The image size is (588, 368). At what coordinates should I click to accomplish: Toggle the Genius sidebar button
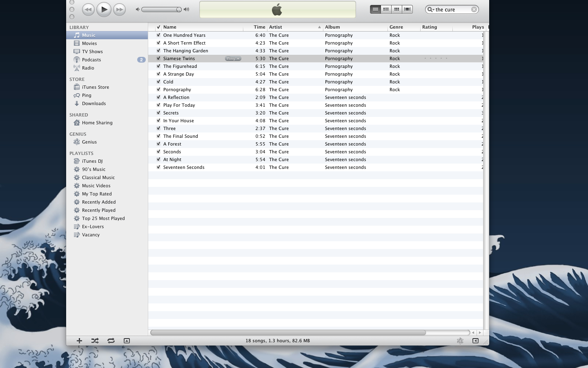[x=475, y=341]
